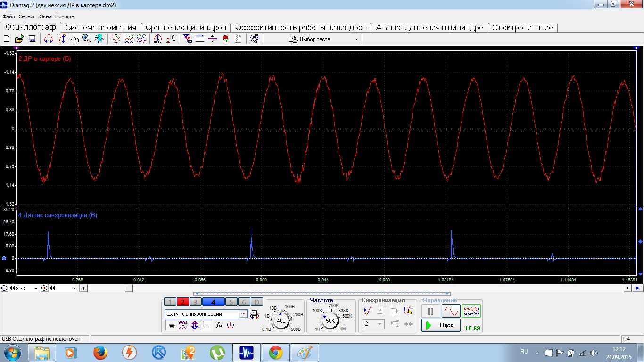This screenshot has width=644, height=362.
Task: Click the auto vertical scale icon
Action: (158, 39)
